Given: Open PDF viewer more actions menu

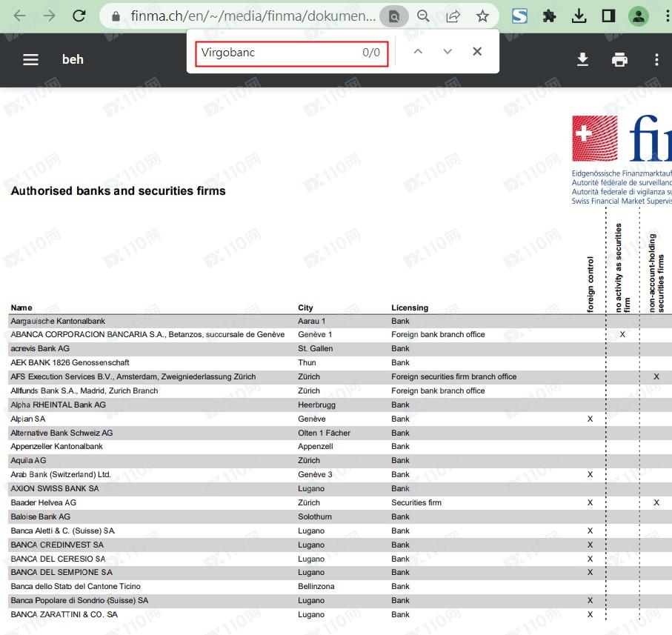Looking at the screenshot, I should click(x=656, y=59).
